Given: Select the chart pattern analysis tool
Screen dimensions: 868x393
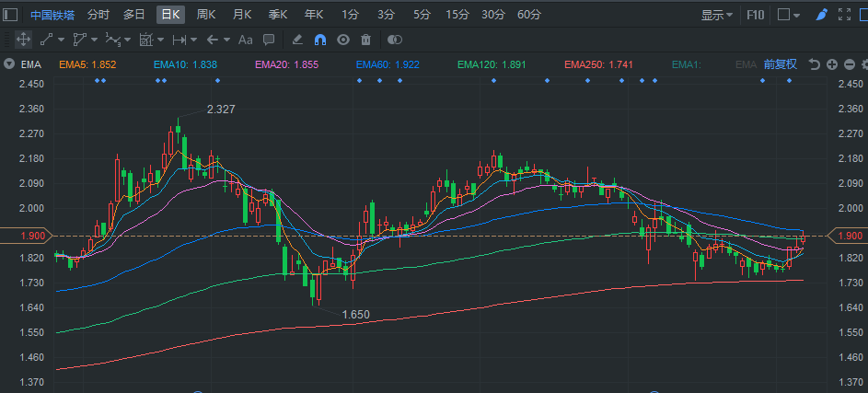Looking at the screenshot, I should [146, 40].
